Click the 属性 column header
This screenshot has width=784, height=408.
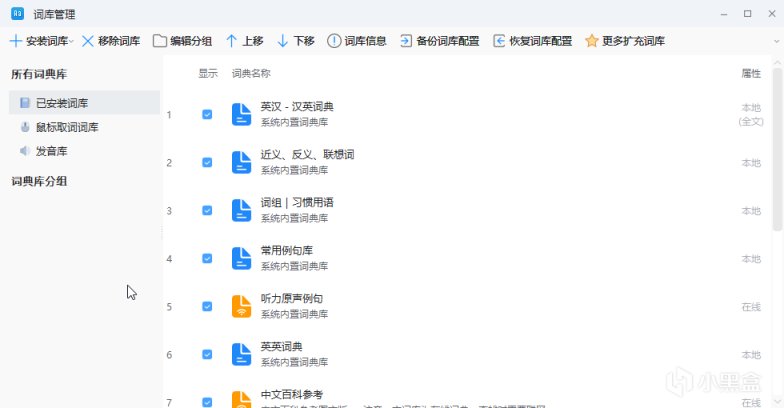751,74
